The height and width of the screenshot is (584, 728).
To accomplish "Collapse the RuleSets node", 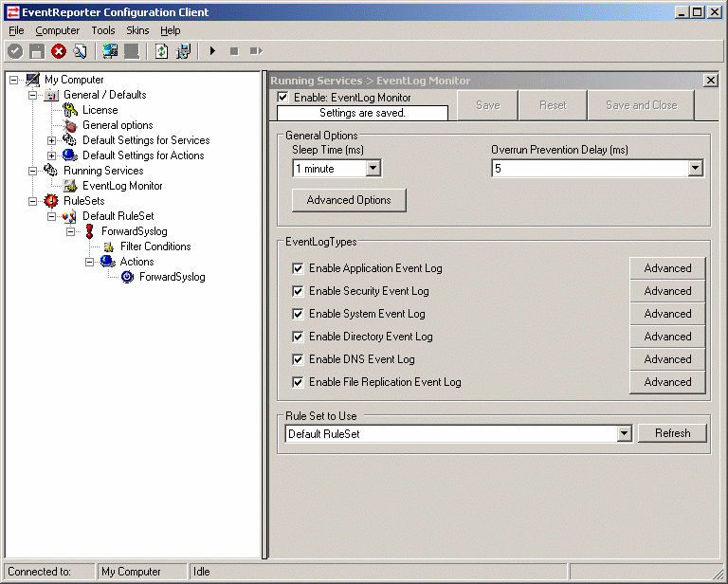I will pyautogui.click(x=32, y=202).
